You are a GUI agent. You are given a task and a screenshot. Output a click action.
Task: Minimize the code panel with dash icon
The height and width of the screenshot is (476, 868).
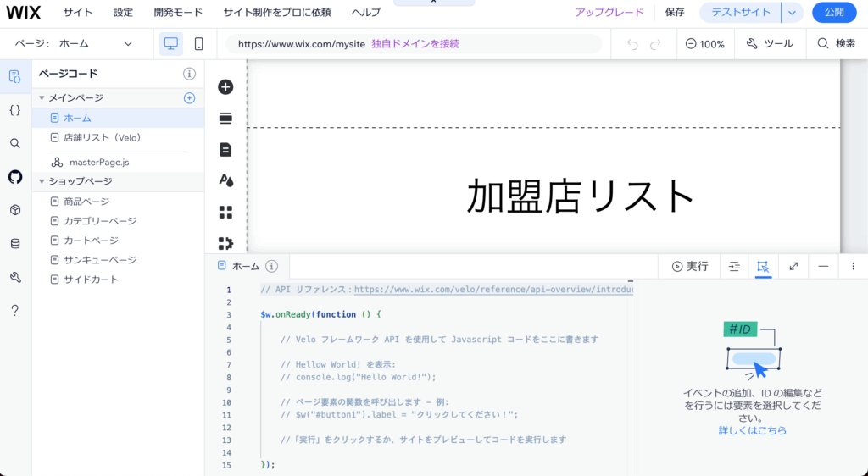pyautogui.click(x=823, y=267)
